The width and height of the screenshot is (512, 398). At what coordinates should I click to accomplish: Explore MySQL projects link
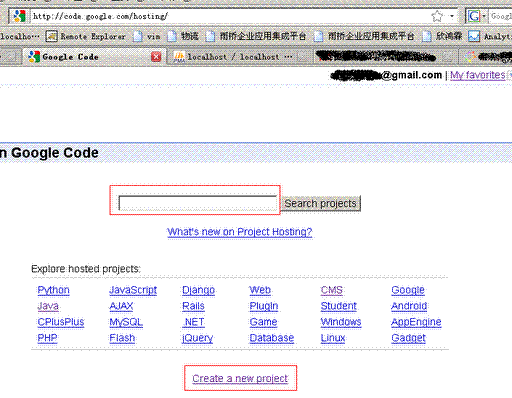tap(126, 322)
